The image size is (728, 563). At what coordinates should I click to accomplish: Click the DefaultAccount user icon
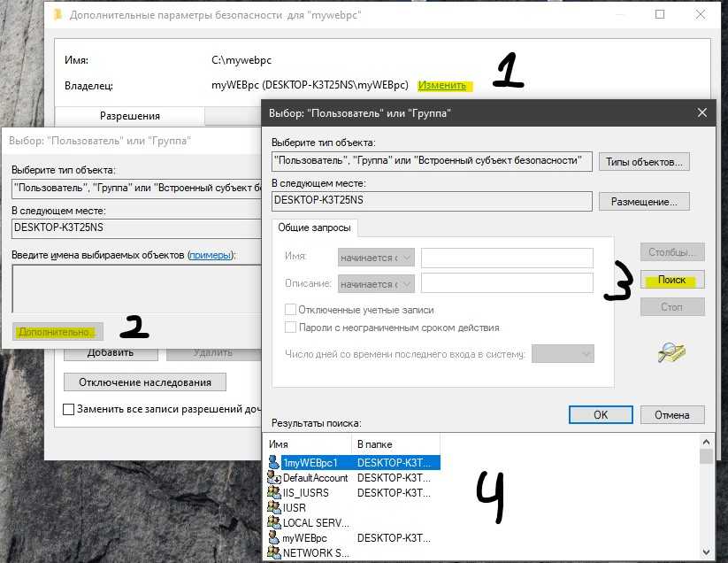click(x=274, y=477)
